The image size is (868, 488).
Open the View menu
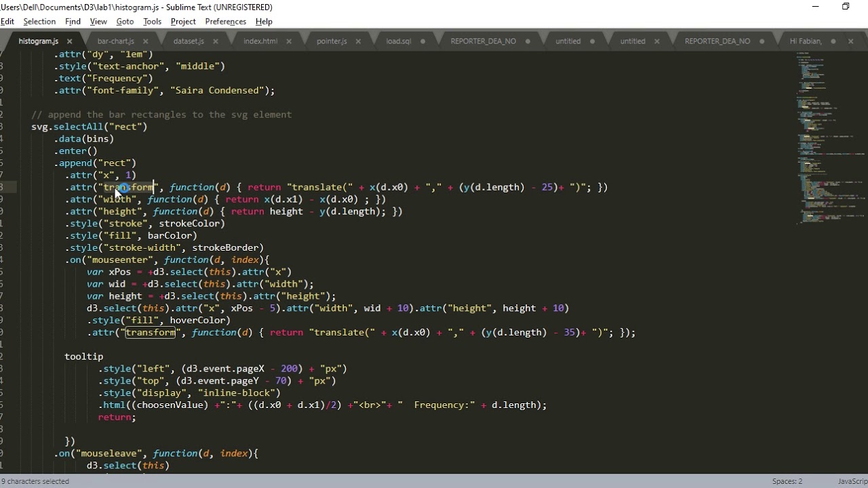tap(98, 22)
